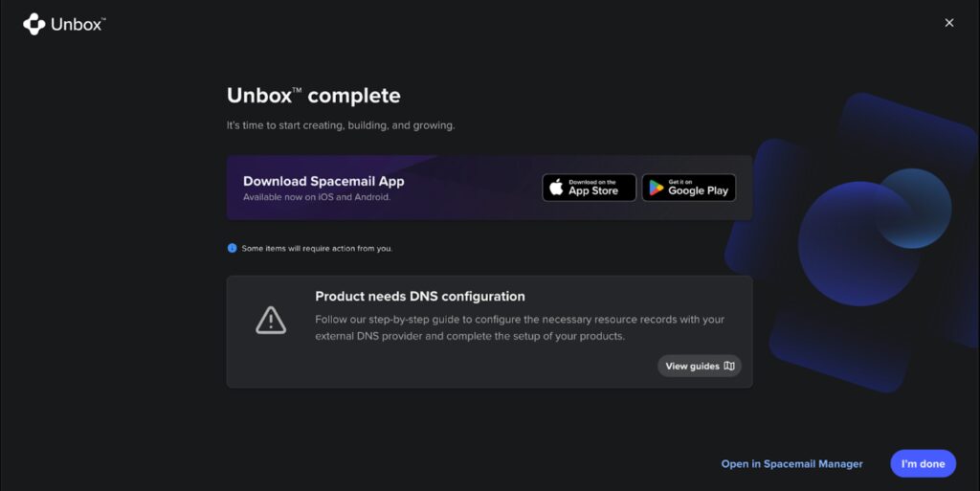This screenshot has width=980, height=491.
Task: Open the View guides button
Action: pos(699,366)
